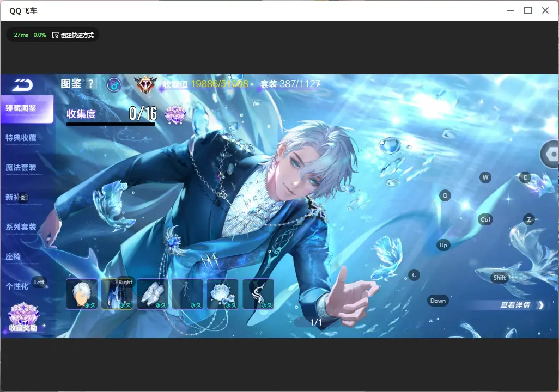This screenshot has width=559, height=392.
Task: Open the 魔法套装 tab
Action: click(x=21, y=168)
